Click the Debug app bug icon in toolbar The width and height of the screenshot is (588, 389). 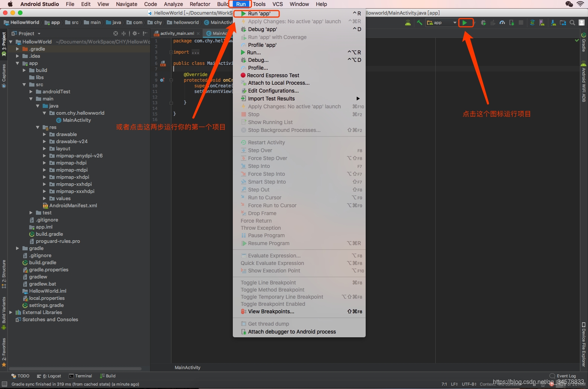pyautogui.click(x=484, y=22)
